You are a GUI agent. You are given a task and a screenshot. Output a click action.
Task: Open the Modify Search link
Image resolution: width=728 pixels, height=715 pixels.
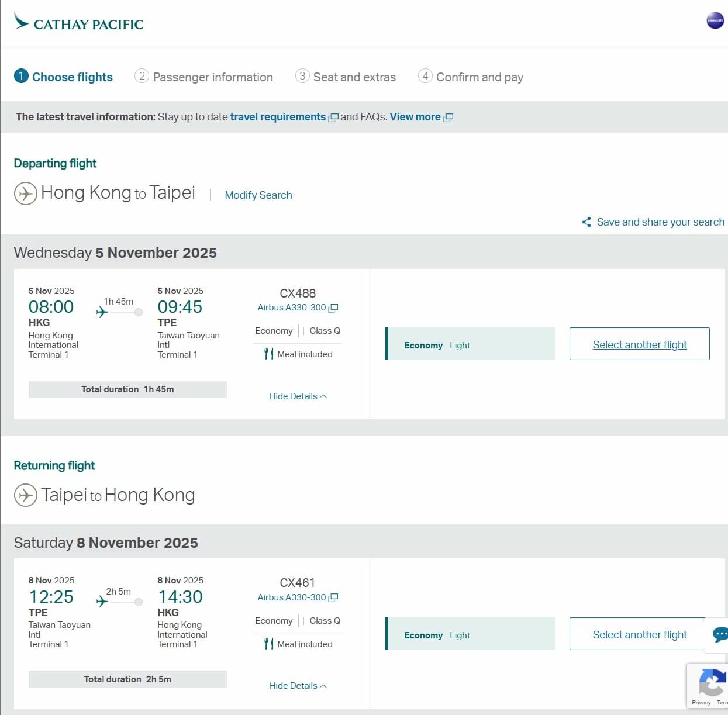click(x=258, y=195)
